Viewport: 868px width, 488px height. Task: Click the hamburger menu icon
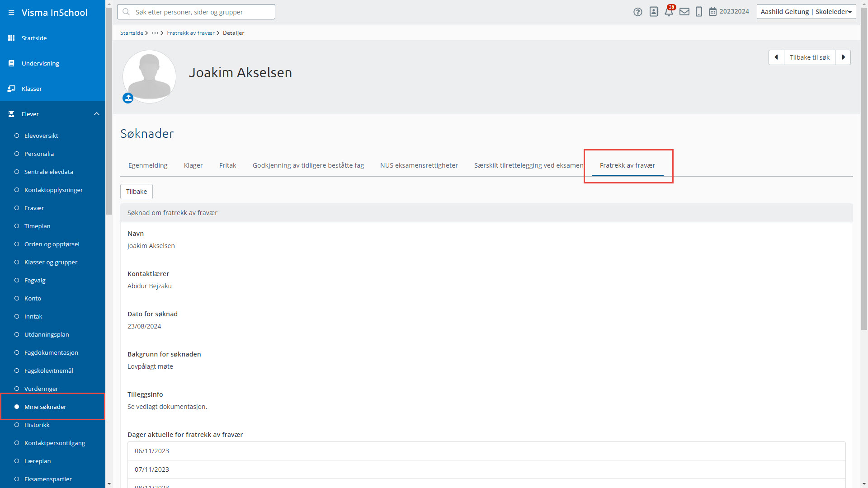pos(11,13)
